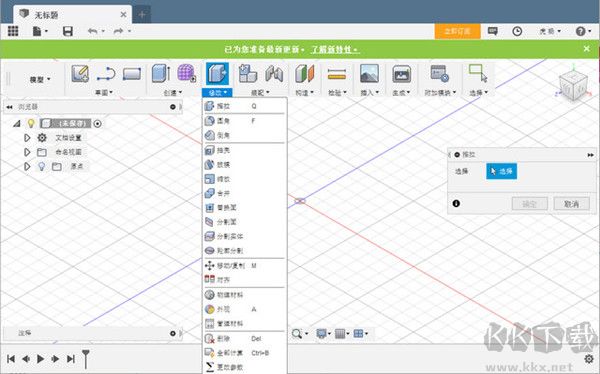This screenshot has height=374, width=600.
Task: Click the Add-ins scripts icon
Action: 439,73
